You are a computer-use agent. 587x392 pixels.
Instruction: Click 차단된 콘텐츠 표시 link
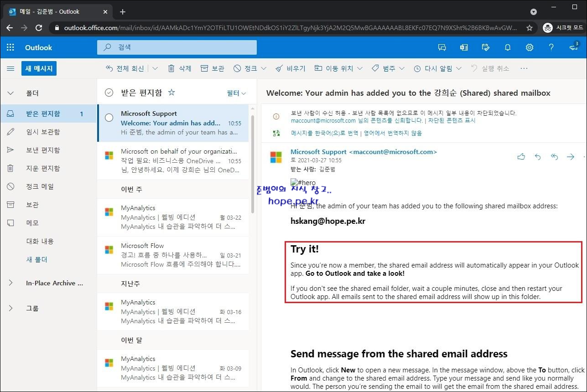click(452, 121)
